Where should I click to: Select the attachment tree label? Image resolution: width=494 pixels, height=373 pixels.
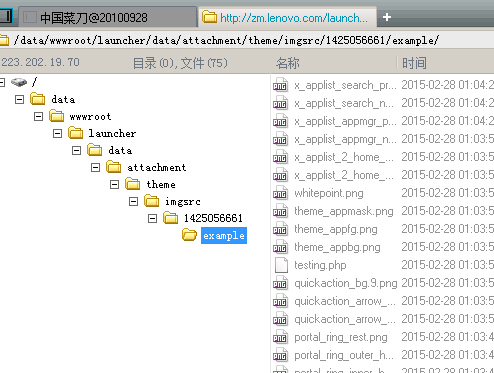157,167
